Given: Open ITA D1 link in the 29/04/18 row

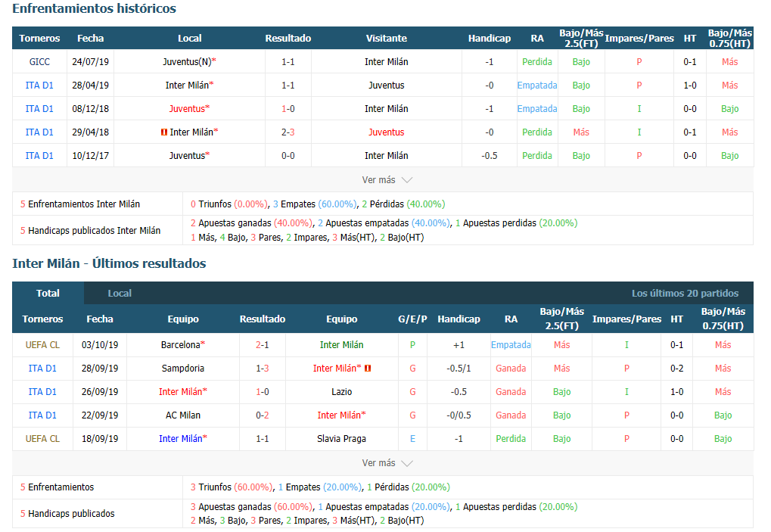Looking at the screenshot, I should [x=39, y=132].
